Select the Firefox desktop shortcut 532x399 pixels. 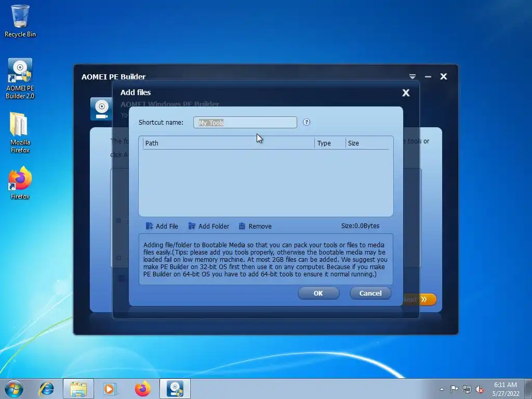pos(20,182)
